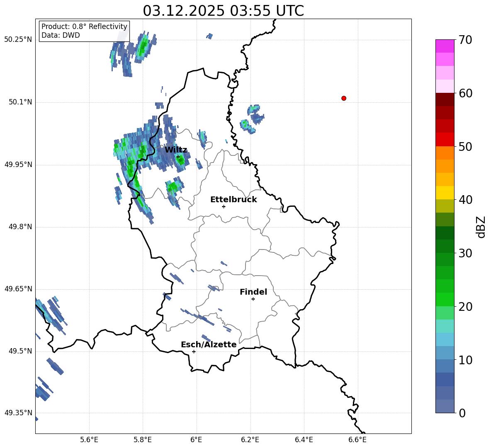Click the Wiltz station label

pyautogui.click(x=176, y=150)
